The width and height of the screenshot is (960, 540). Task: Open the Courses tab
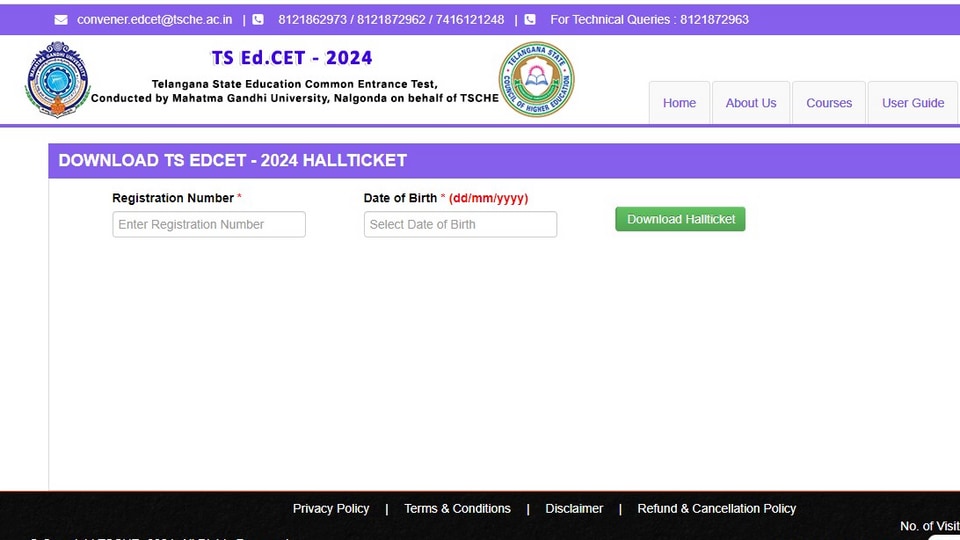click(x=829, y=103)
